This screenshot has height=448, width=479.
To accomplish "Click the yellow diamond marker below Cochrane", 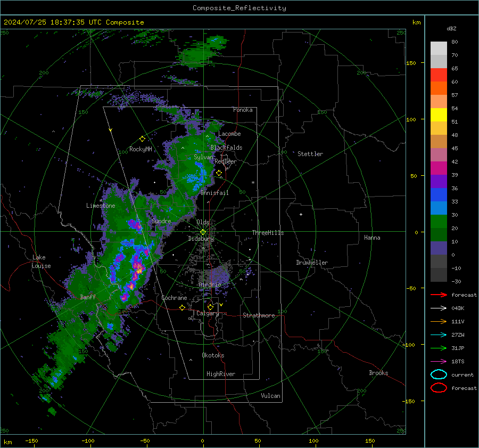I will (183, 307).
